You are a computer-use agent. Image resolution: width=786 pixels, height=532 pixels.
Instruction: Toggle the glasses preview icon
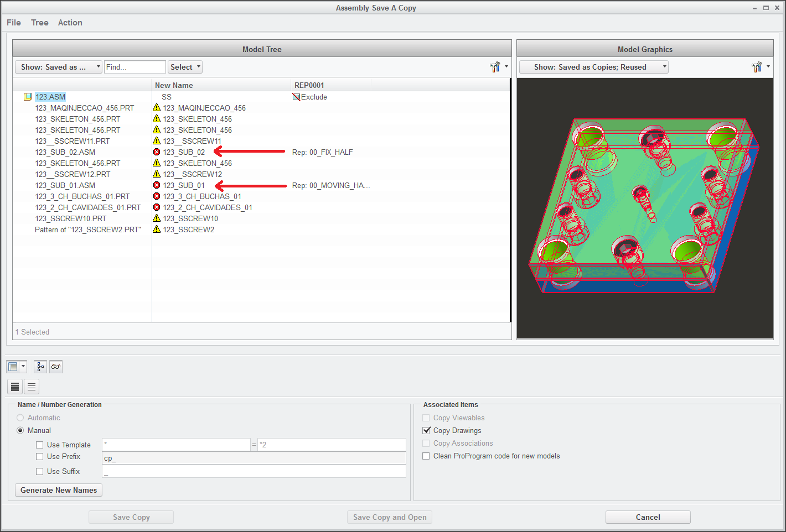pyautogui.click(x=56, y=367)
